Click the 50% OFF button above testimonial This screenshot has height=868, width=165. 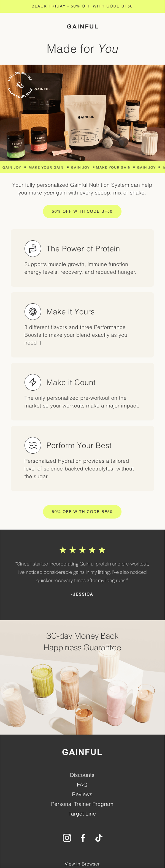point(82,512)
